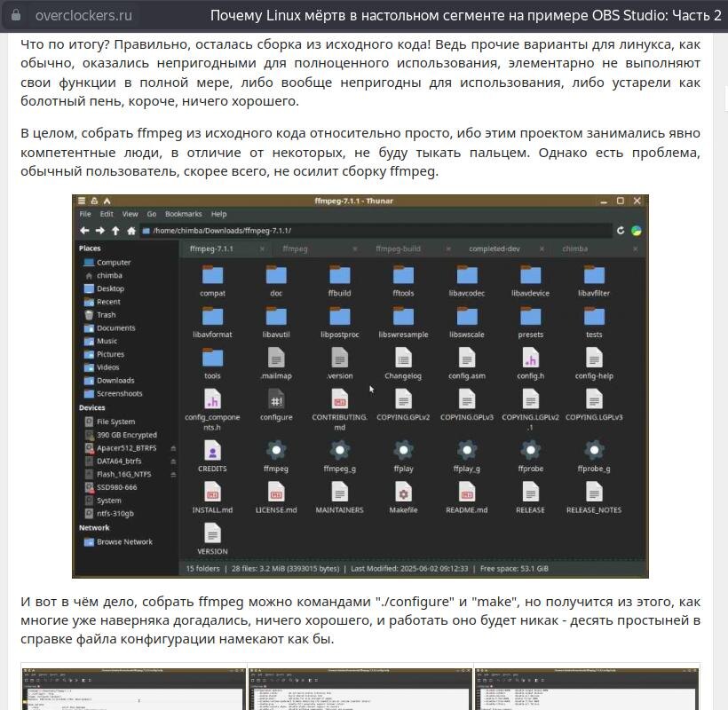Open the Go menu in Thunar
This screenshot has height=710, width=728.
coord(151,214)
